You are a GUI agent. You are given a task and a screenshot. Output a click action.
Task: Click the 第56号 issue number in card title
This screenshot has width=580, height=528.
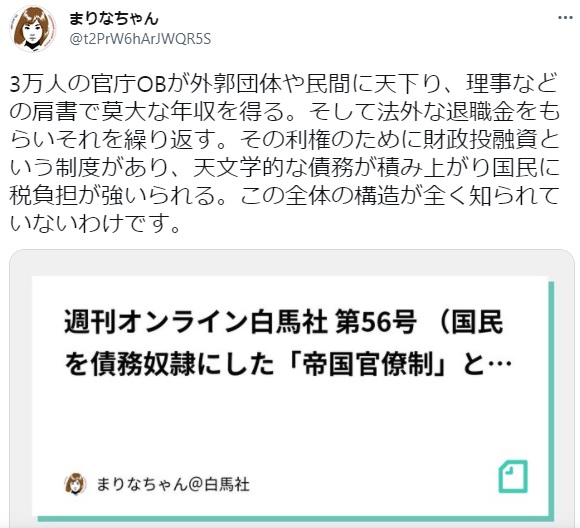376,322
